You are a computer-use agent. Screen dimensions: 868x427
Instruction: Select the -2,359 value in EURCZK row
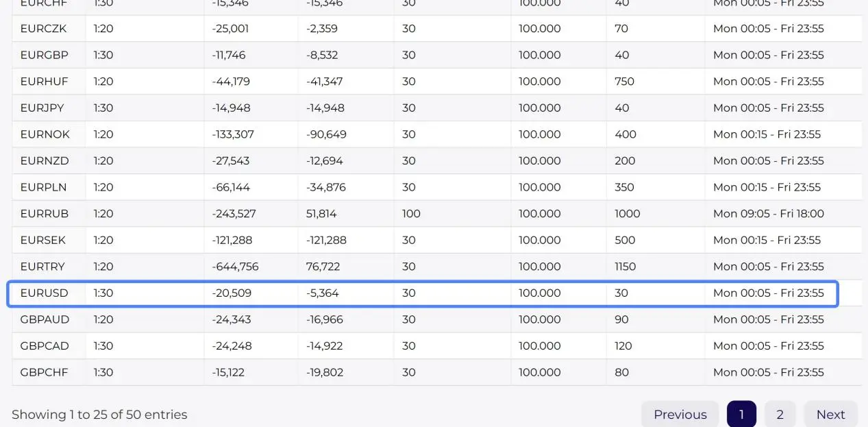tap(322, 29)
